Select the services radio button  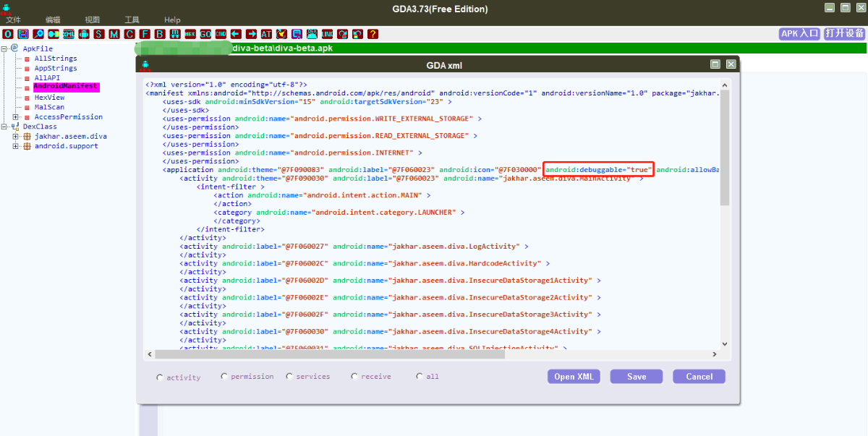[x=289, y=376]
